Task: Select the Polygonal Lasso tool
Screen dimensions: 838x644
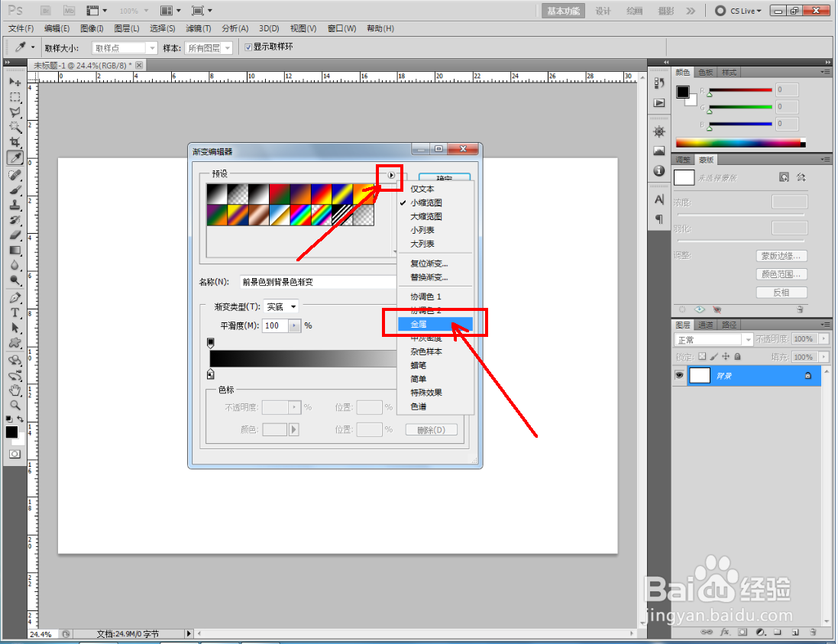Action: point(15,112)
